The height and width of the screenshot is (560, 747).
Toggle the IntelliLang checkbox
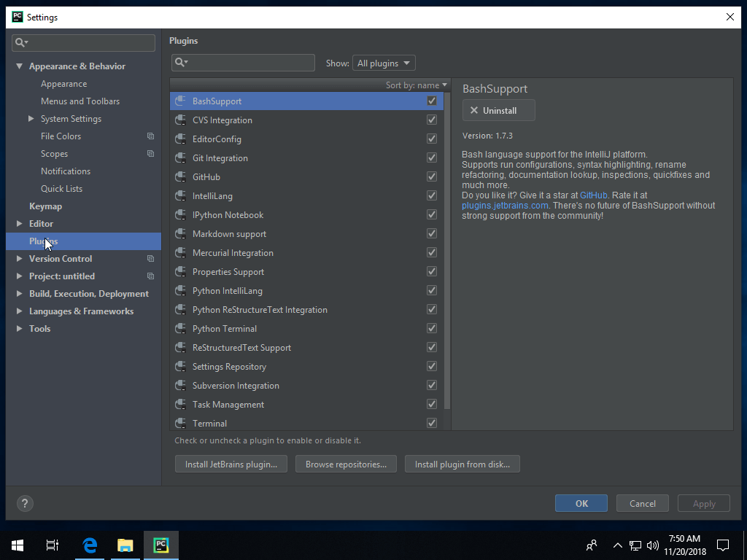point(432,195)
